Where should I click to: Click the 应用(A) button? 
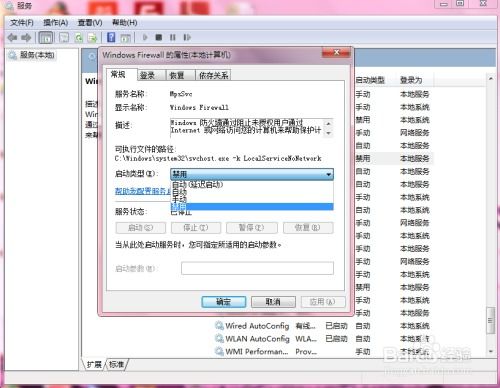coord(323,302)
